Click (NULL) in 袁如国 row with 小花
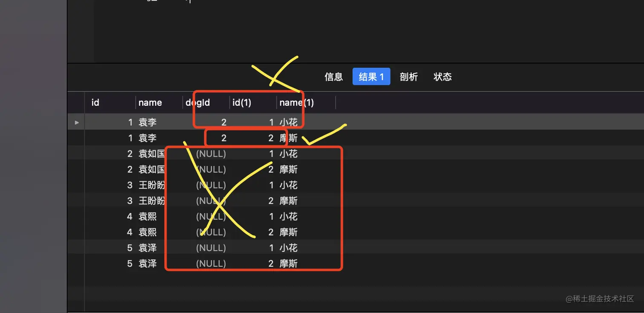Screen dimensions: 644x313 point(211,154)
